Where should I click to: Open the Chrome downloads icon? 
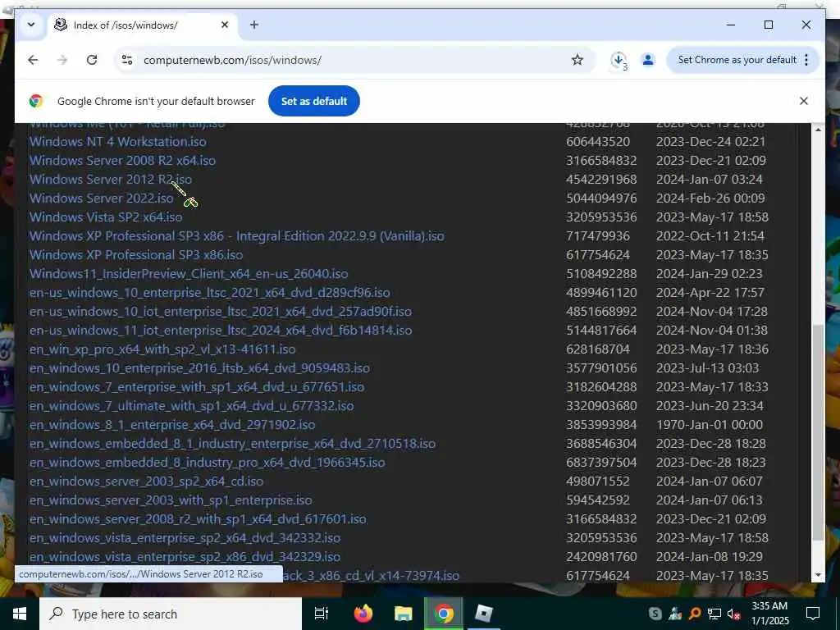pyautogui.click(x=619, y=60)
